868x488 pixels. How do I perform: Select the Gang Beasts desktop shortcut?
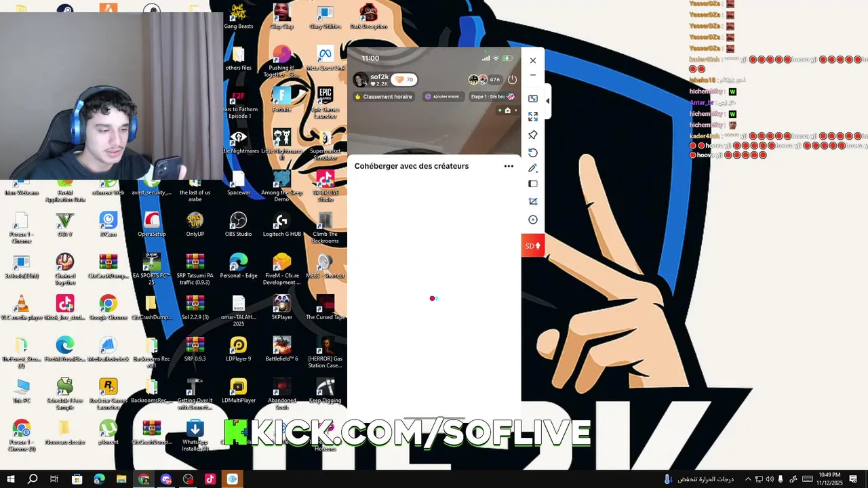click(x=238, y=17)
